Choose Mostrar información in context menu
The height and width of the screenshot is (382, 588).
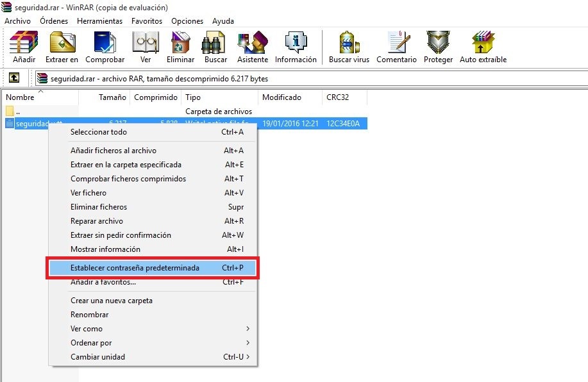point(153,249)
